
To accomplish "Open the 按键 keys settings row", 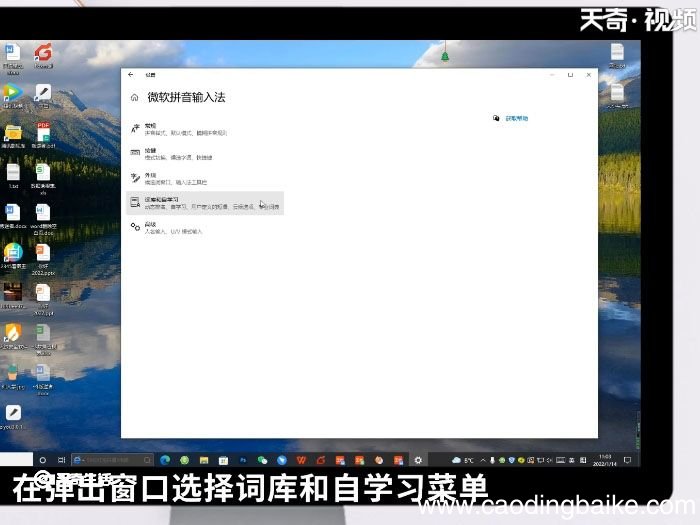I will (x=205, y=154).
